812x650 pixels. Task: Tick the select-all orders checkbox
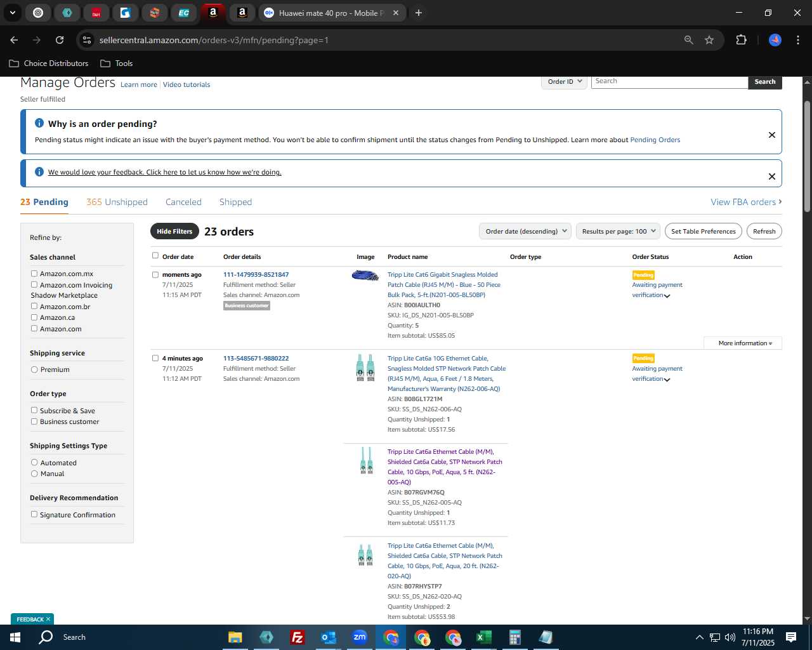(155, 256)
